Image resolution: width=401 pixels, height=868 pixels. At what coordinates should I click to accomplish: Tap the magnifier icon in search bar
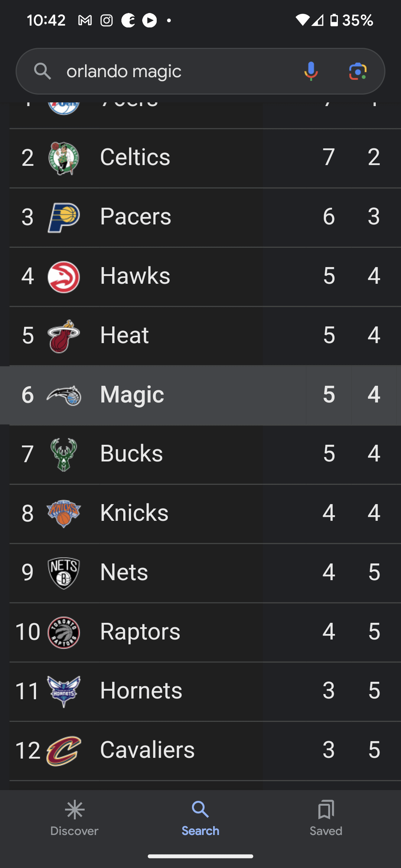pyautogui.click(x=42, y=71)
